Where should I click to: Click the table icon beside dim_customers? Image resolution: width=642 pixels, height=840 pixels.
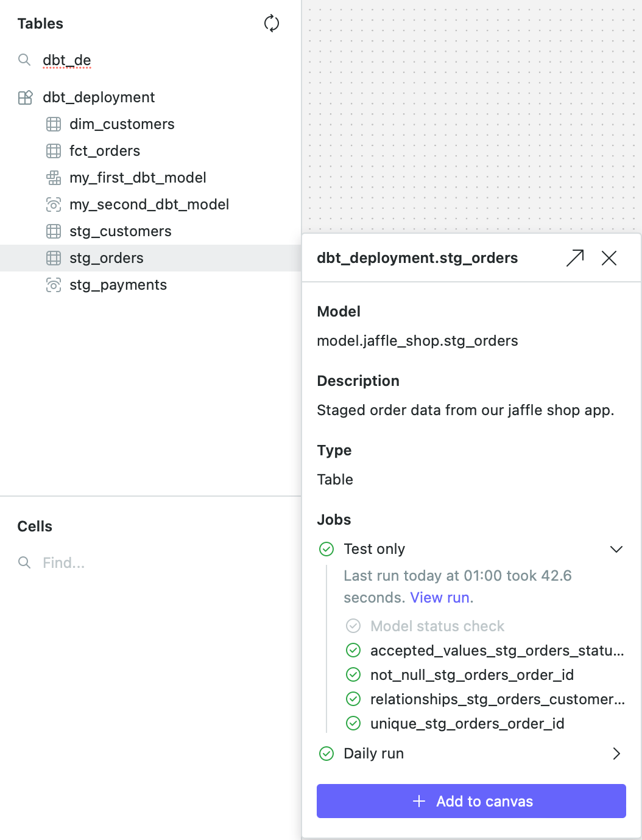[54, 124]
